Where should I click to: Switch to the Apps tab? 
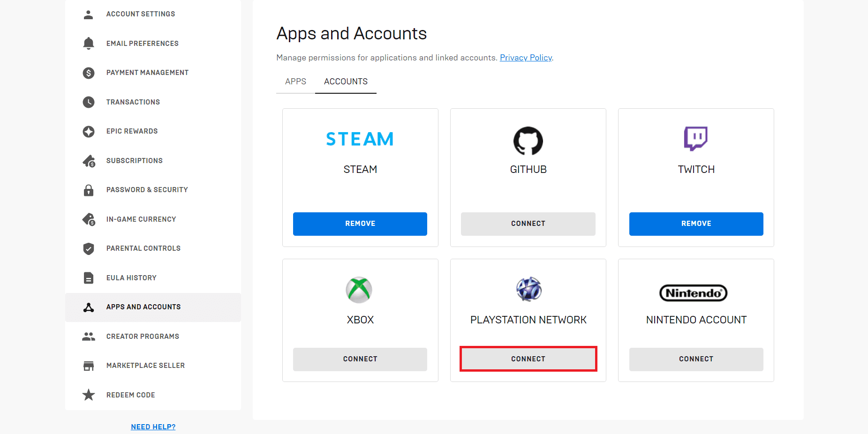tap(295, 82)
